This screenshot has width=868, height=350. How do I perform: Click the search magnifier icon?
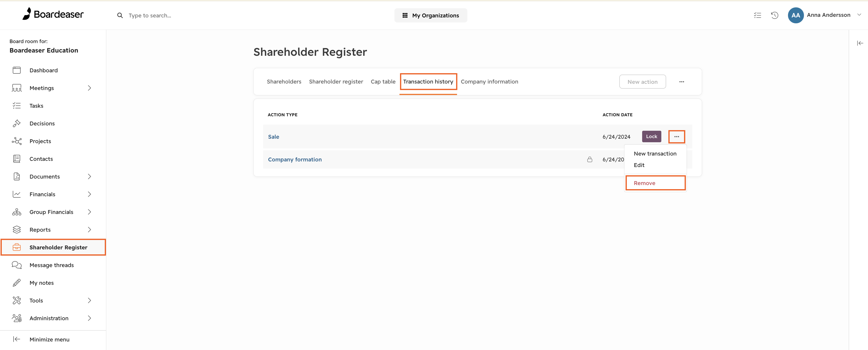coord(120,16)
